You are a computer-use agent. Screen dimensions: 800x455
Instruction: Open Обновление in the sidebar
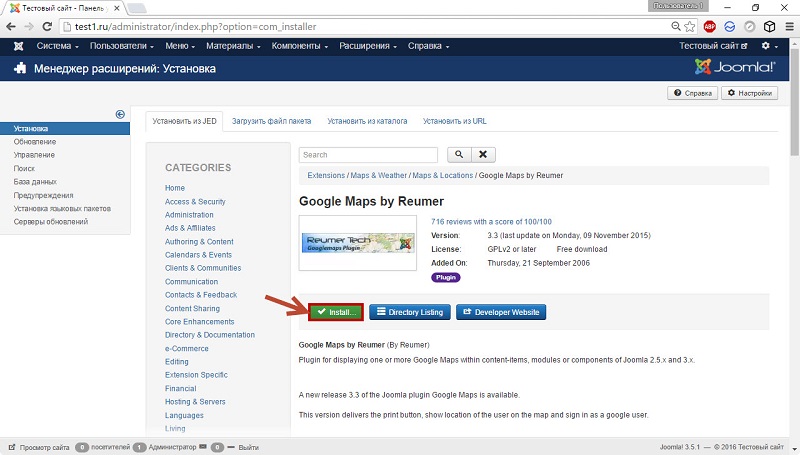click(x=35, y=142)
